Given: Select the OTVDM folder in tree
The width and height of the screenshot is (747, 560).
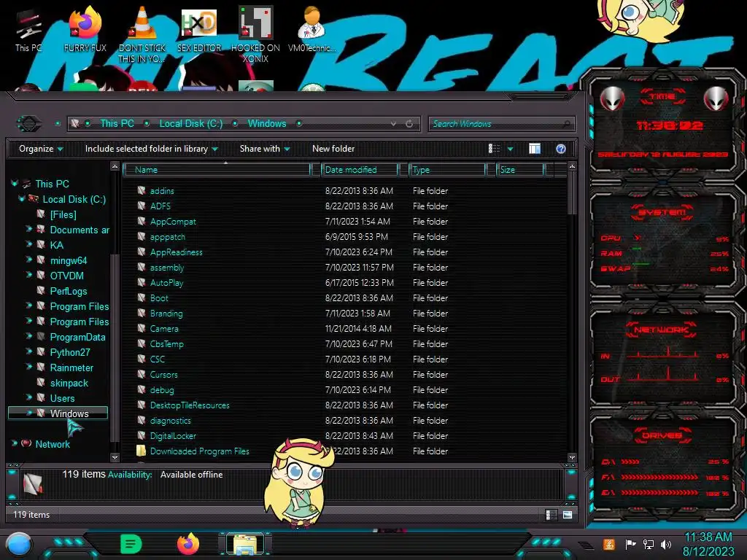Looking at the screenshot, I should tap(66, 276).
